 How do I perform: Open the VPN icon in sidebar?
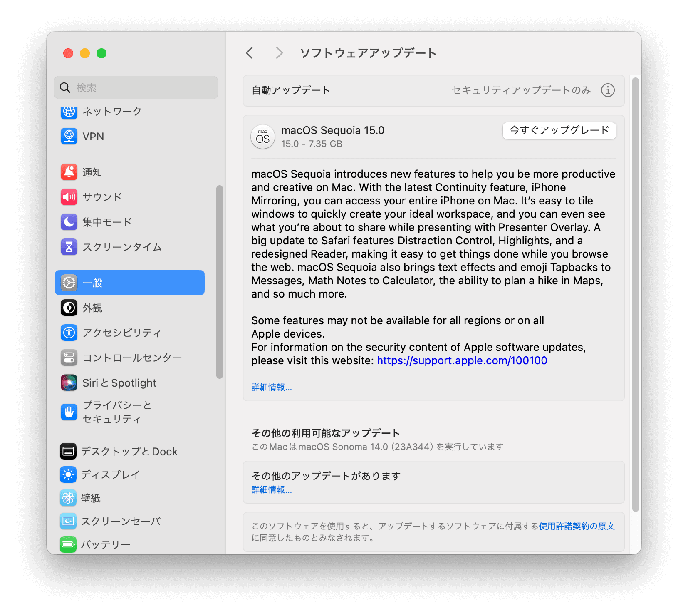(69, 136)
